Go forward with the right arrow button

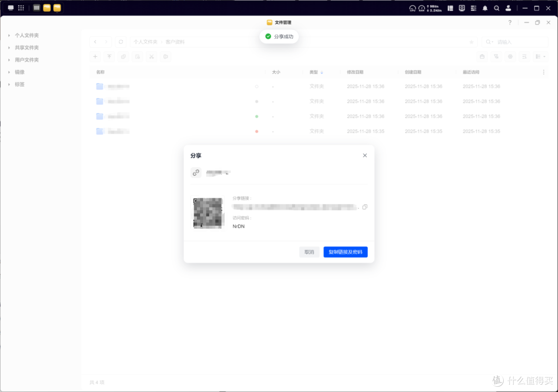(106, 42)
